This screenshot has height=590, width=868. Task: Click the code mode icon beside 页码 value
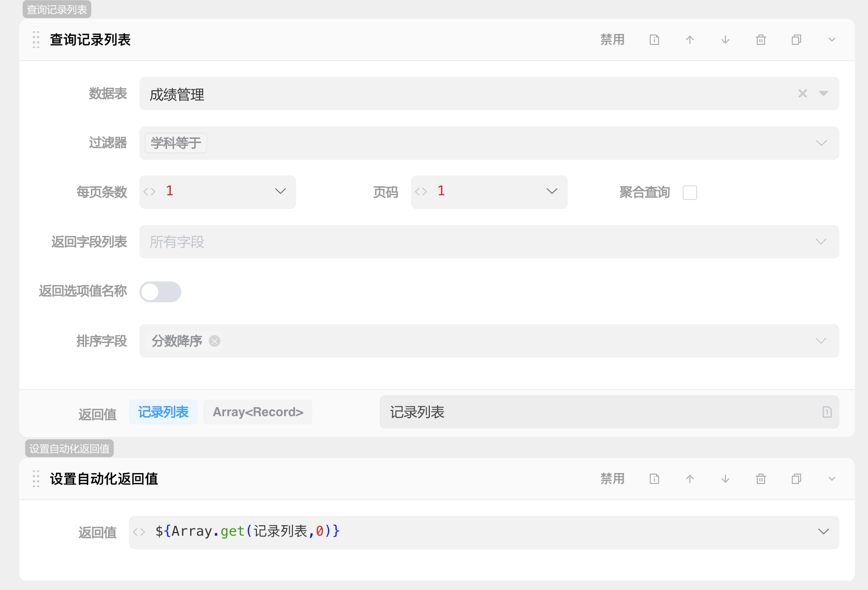[421, 192]
